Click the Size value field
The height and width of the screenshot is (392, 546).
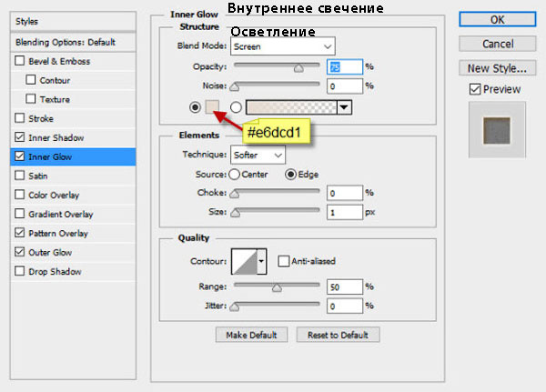[345, 212]
